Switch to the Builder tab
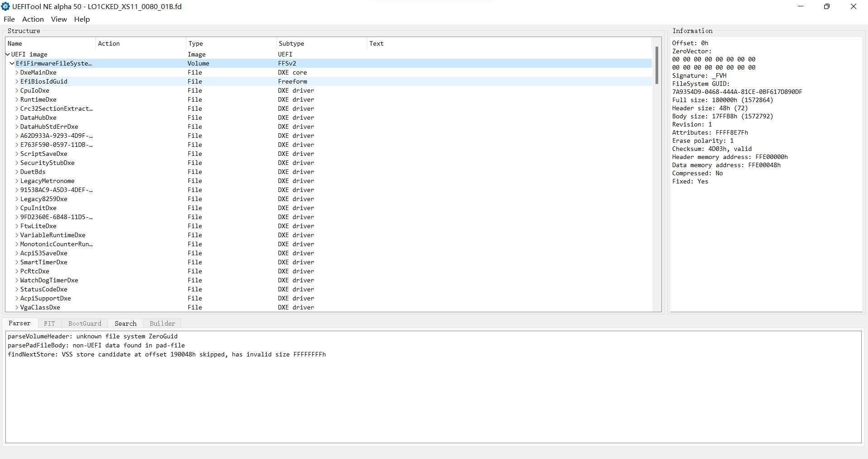Viewport: 868px width, 459px height. pos(162,323)
